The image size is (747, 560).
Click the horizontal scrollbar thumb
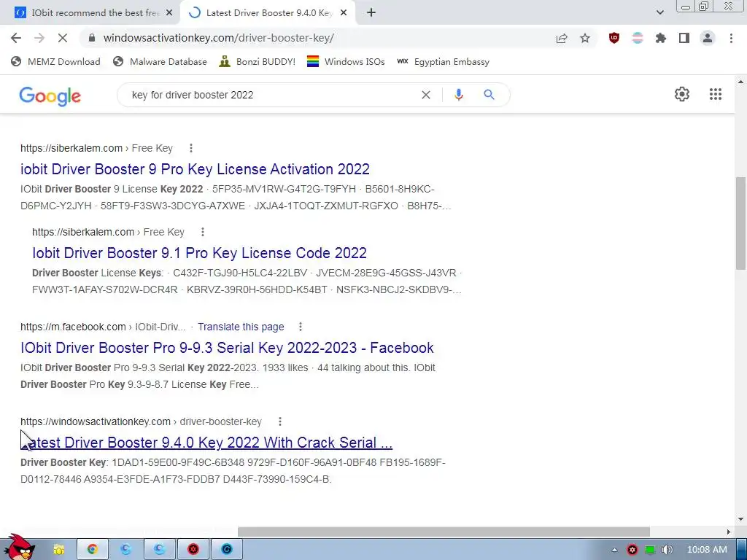pos(444,532)
